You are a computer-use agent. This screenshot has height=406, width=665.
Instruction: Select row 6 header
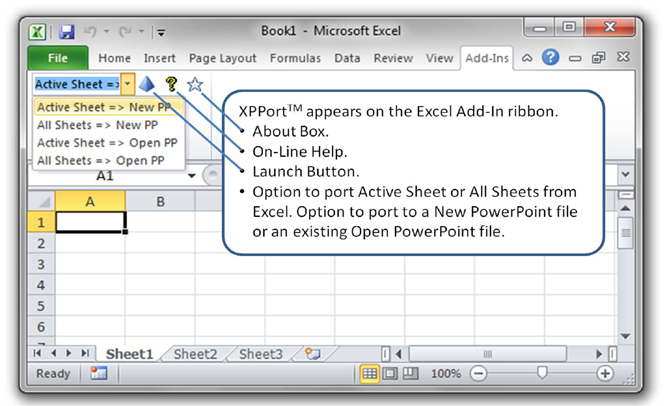click(41, 327)
